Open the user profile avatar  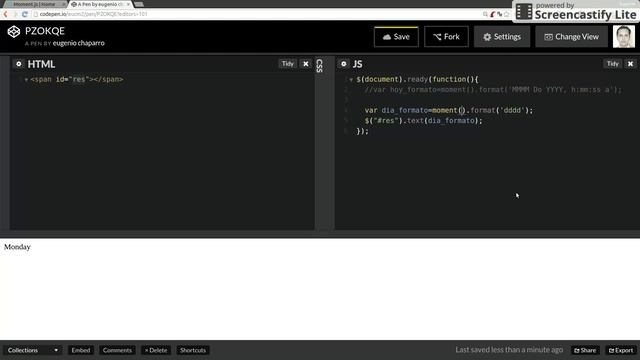pos(624,36)
